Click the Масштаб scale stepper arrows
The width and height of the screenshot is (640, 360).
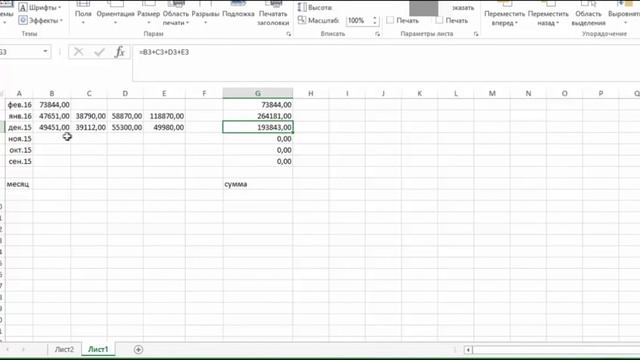(x=375, y=20)
